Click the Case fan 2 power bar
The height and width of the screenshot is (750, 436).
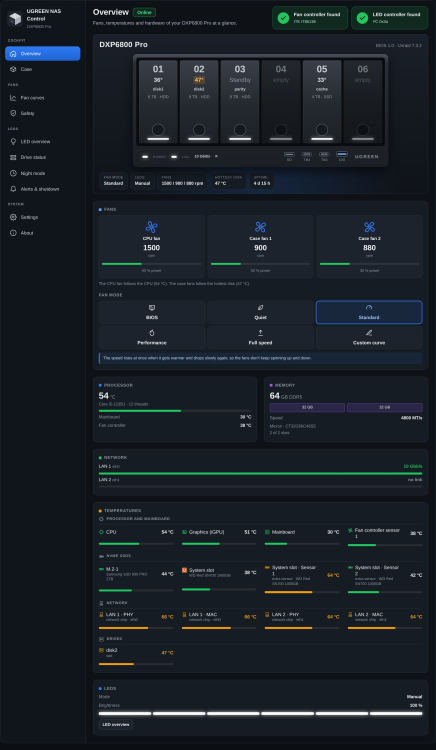[370, 264]
